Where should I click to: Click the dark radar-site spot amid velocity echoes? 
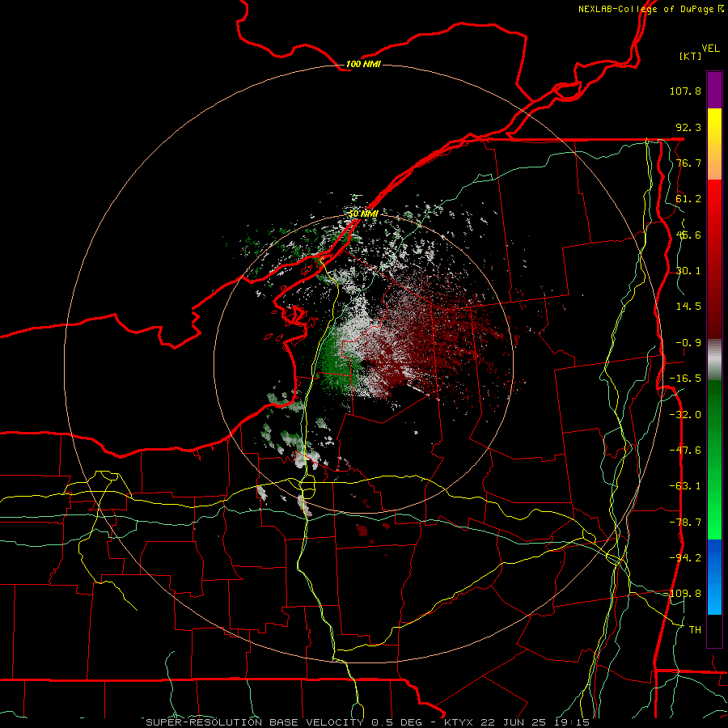click(x=365, y=363)
